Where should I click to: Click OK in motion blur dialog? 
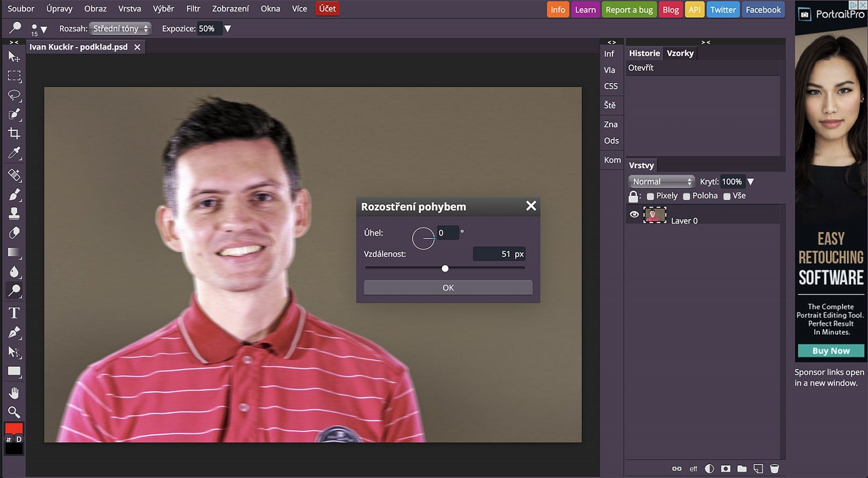(x=448, y=288)
